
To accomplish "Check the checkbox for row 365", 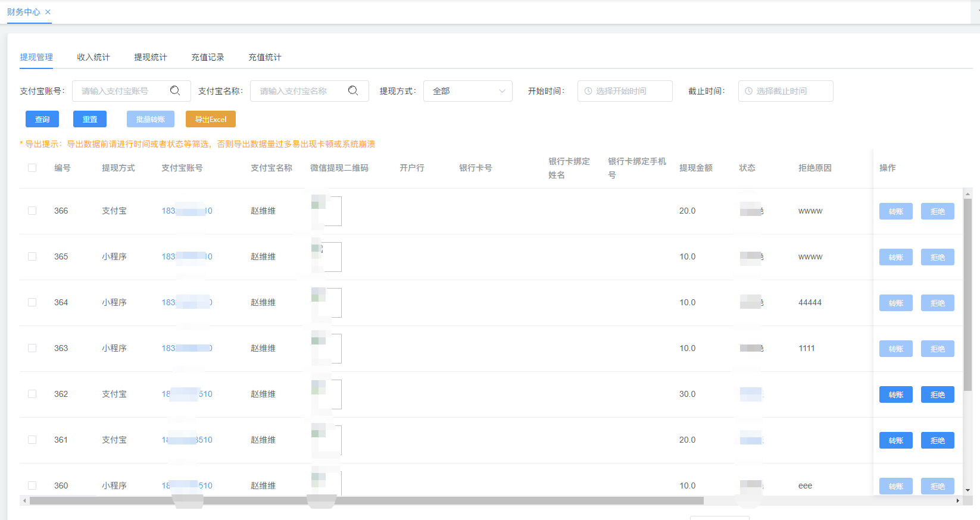I will (32, 256).
